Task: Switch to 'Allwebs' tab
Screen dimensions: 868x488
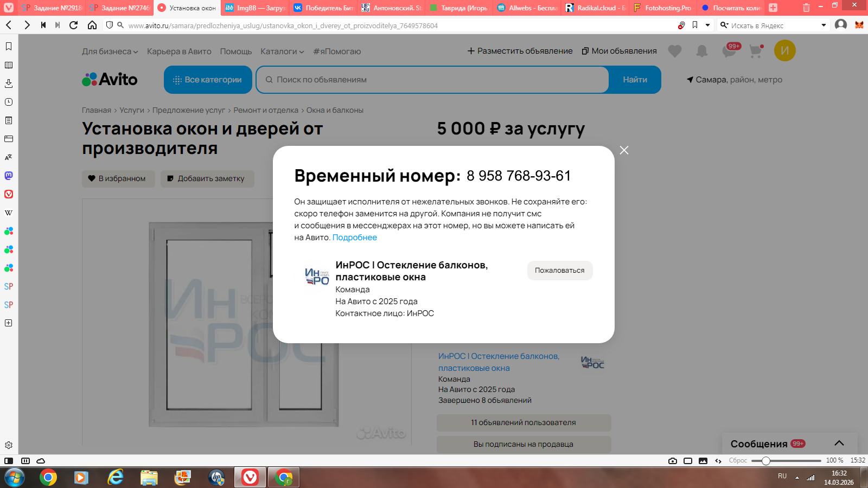Action: [x=527, y=8]
